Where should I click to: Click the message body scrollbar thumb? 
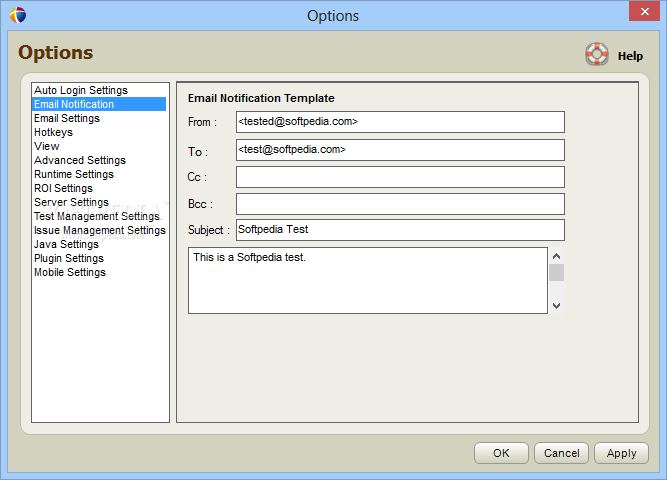[556, 273]
